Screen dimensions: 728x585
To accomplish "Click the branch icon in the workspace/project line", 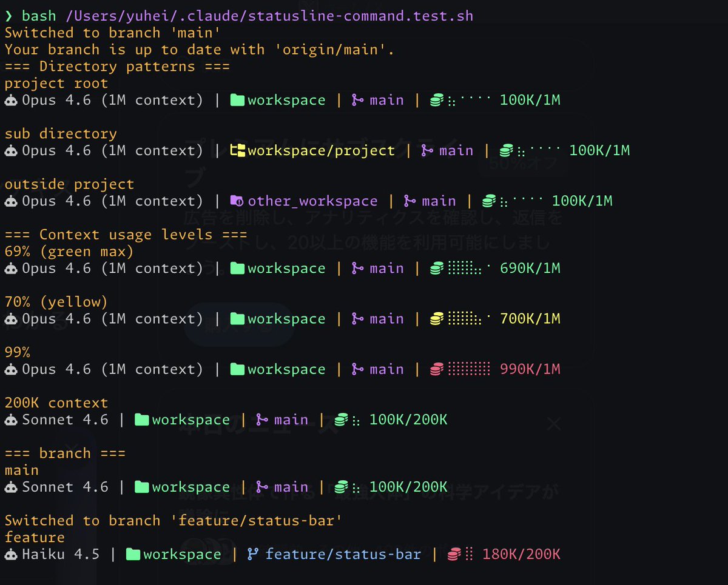I will pos(427,151).
